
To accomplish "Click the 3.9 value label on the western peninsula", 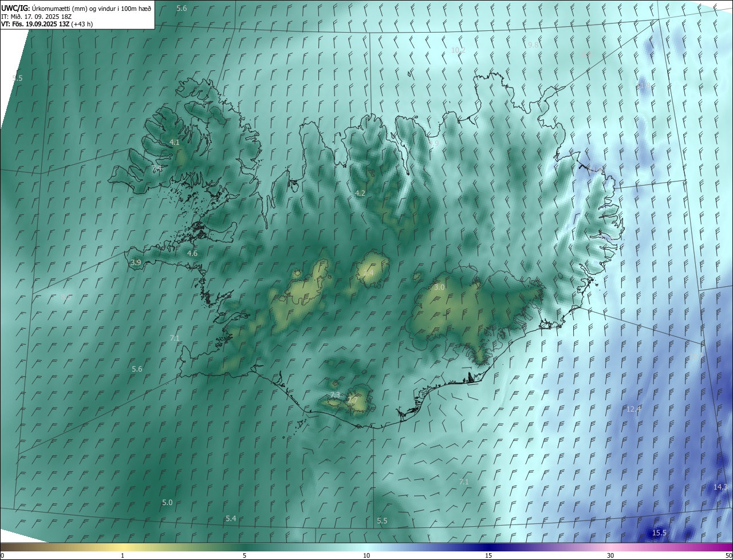I will (136, 263).
